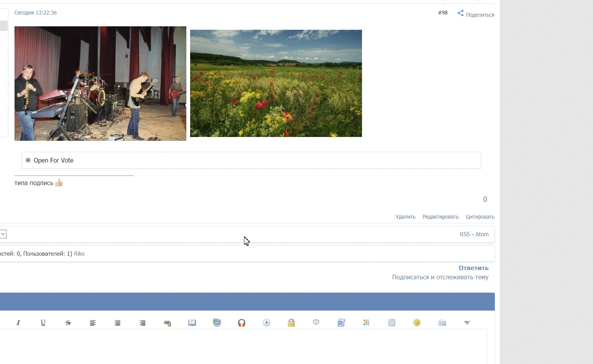The width and height of the screenshot is (593, 364).
Task: Insert an image using the picture icon
Action: coord(217,323)
